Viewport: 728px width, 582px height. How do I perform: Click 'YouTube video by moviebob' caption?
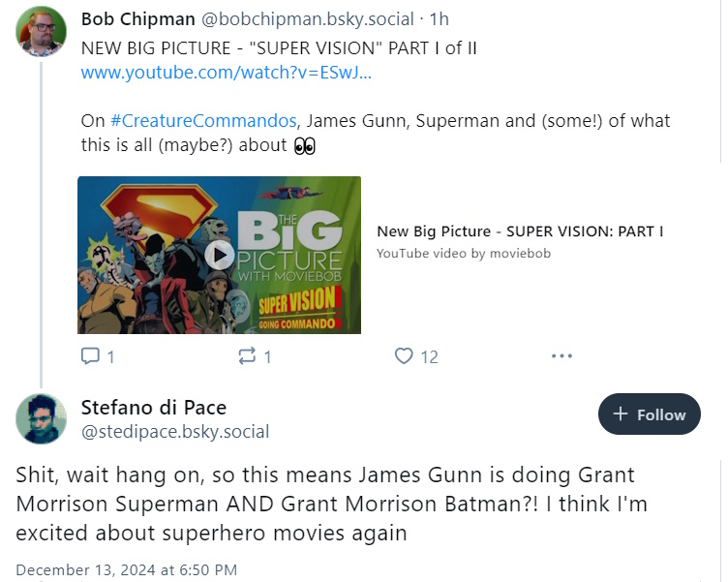pyautogui.click(x=464, y=253)
